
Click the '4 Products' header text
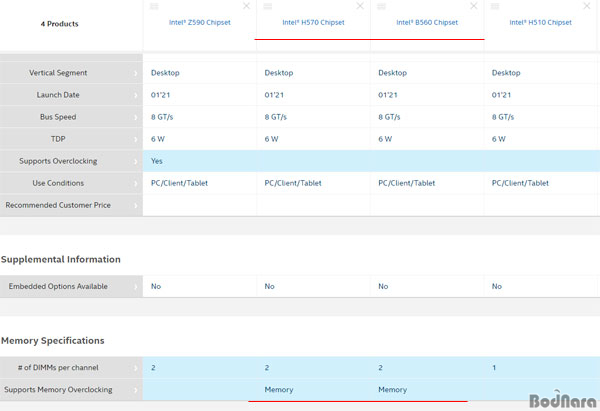click(x=60, y=24)
